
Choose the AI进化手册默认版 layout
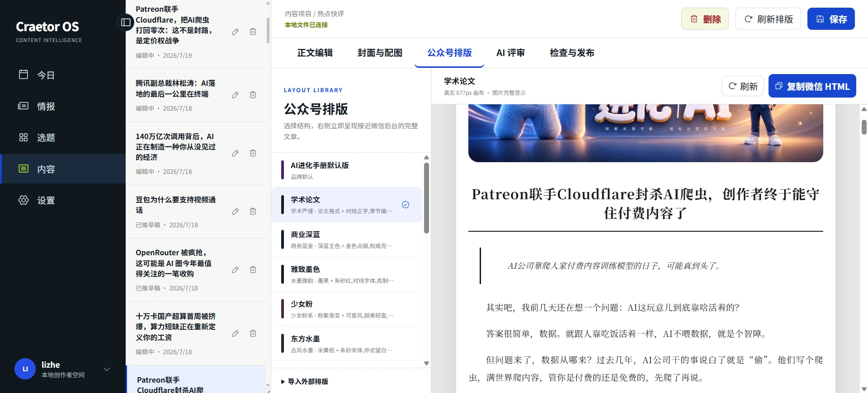pos(347,170)
